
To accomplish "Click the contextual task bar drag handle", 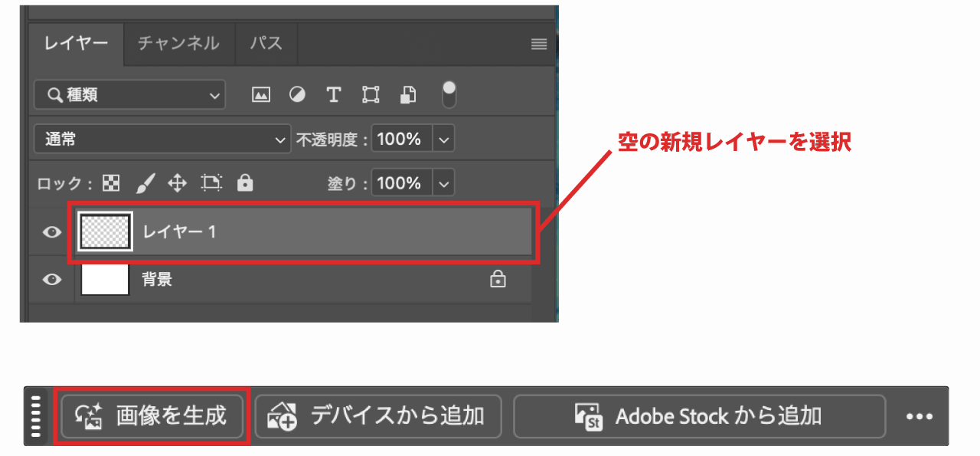I will (x=35, y=416).
